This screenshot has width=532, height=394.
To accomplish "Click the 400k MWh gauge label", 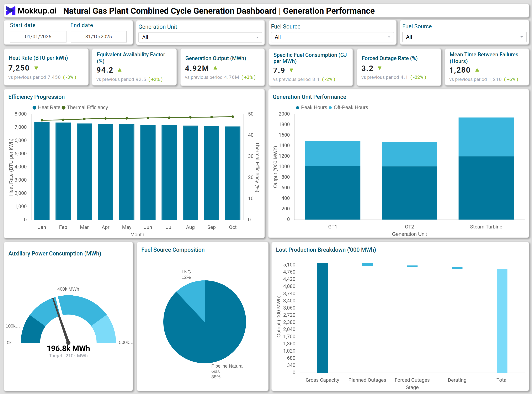I will [x=68, y=289].
